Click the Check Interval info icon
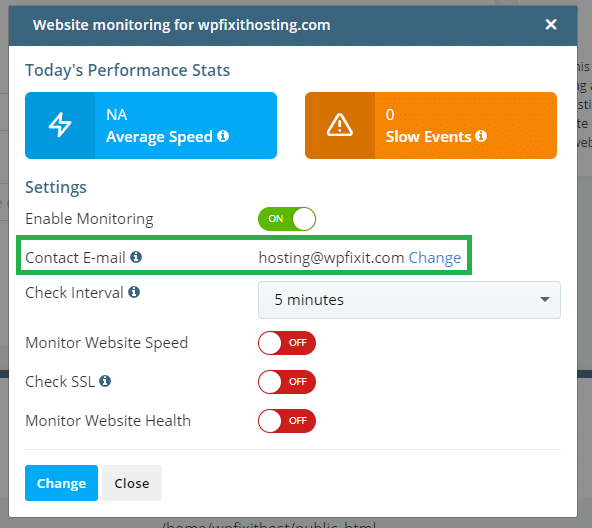Screen dimensions: 592x528 click(134, 292)
